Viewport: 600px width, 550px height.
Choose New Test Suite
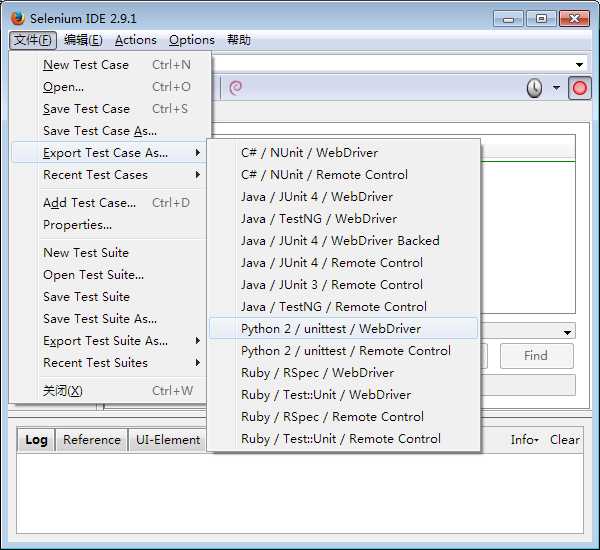click(109, 253)
